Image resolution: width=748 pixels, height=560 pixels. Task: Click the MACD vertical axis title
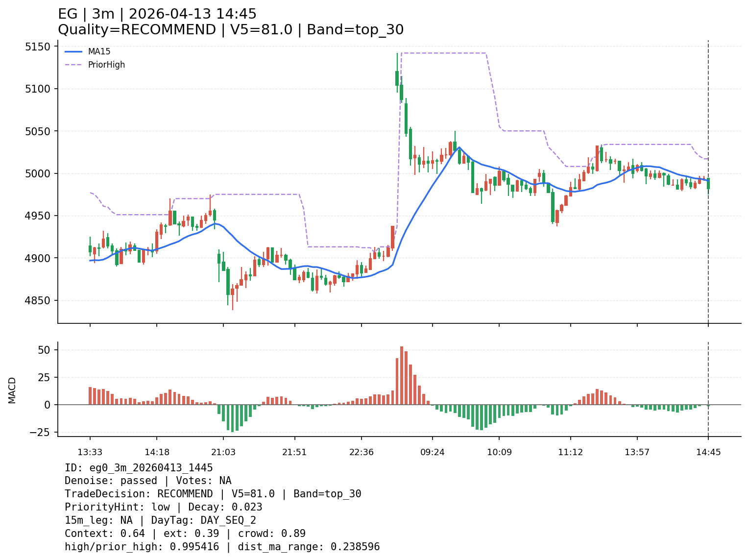pyautogui.click(x=12, y=390)
